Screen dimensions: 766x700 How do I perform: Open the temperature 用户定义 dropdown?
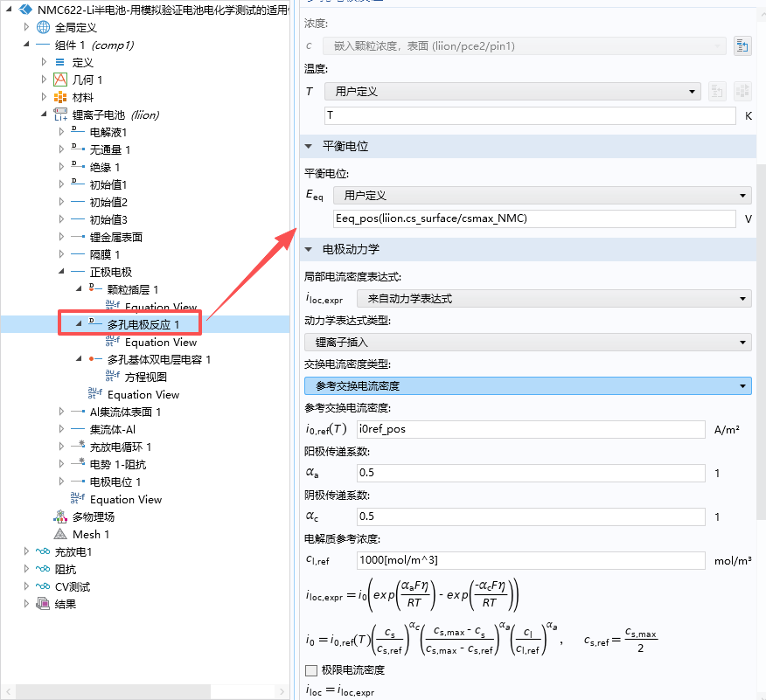tap(512, 91)
